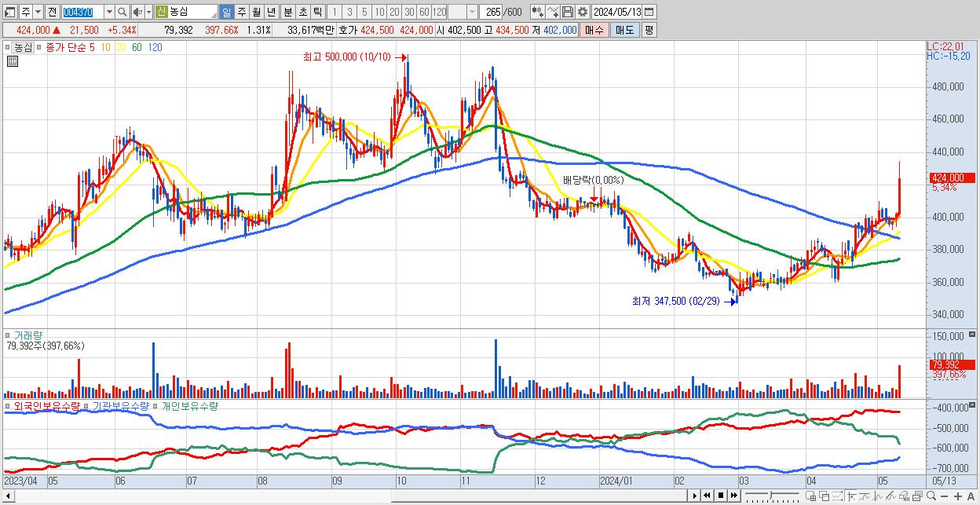Open the calendar date picker icon
This screenshot has height=505, width=980.
649,12
